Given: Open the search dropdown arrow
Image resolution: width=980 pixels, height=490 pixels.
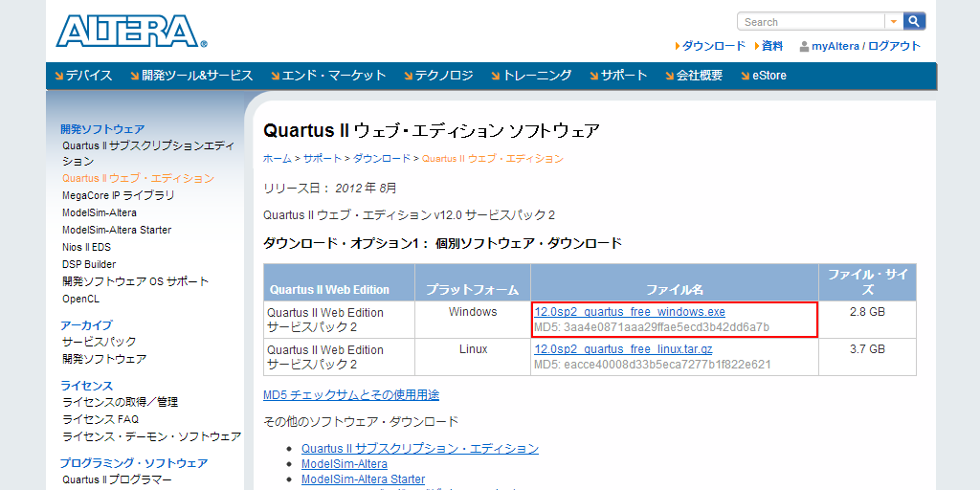Looking at the screenshot, I should click(x=894, y=22).
